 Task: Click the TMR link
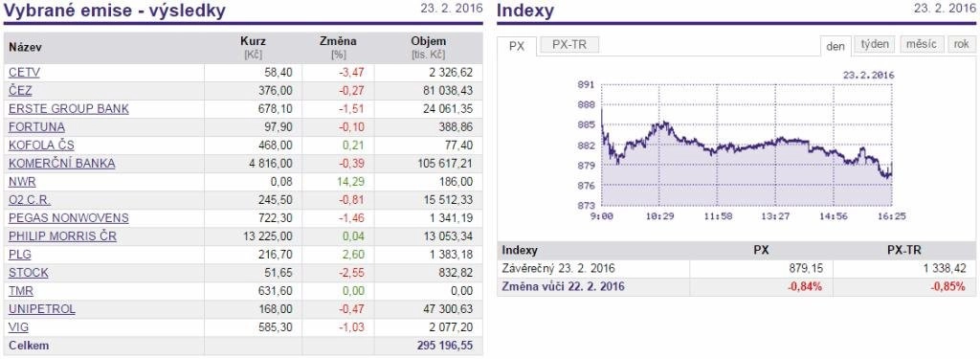(21, 291)
